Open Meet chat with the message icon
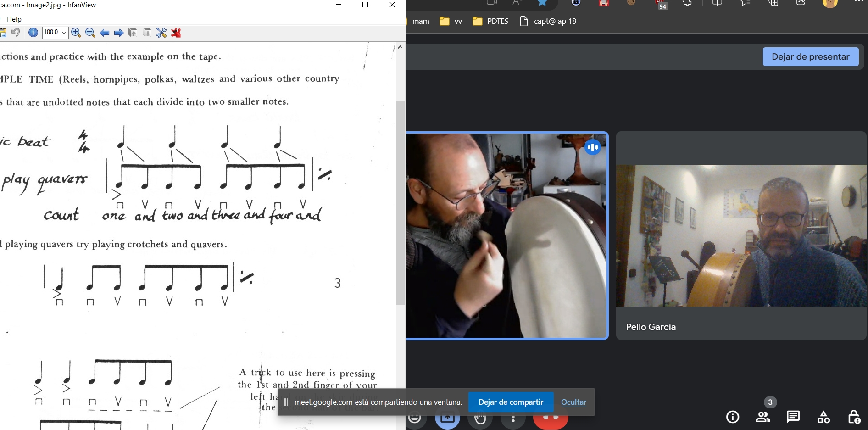868x430 pixels. [793, 417]
